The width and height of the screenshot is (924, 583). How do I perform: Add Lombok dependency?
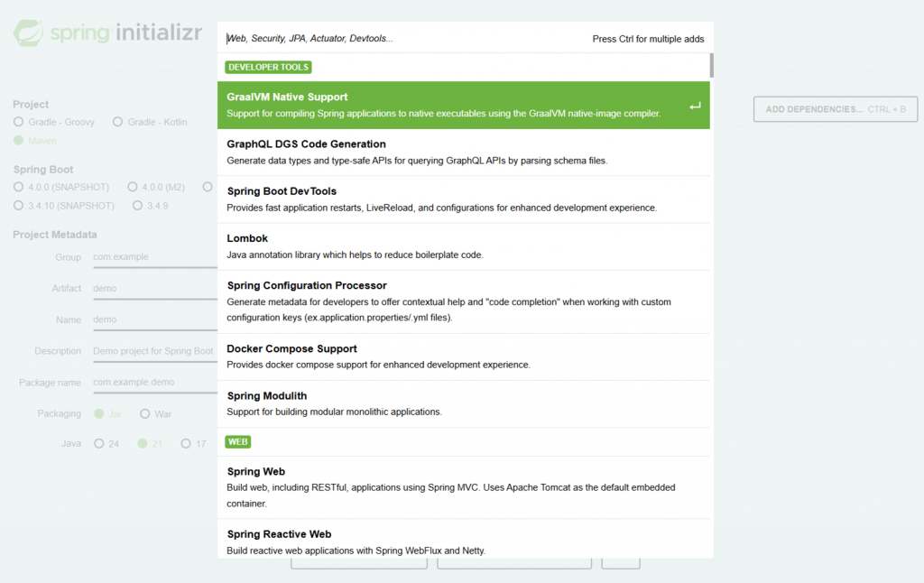(463, 246)
